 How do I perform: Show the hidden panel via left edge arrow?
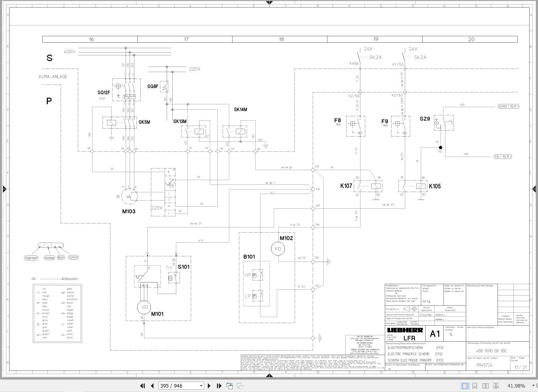[x=5, y=190]
